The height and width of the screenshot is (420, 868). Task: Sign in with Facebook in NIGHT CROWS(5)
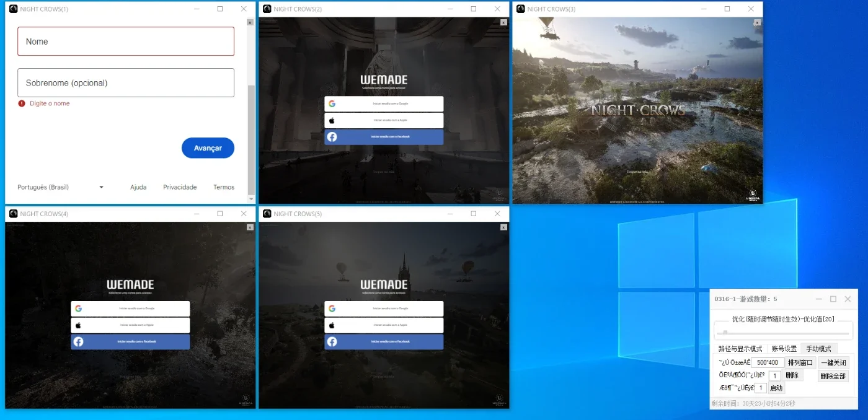[384, 342]
